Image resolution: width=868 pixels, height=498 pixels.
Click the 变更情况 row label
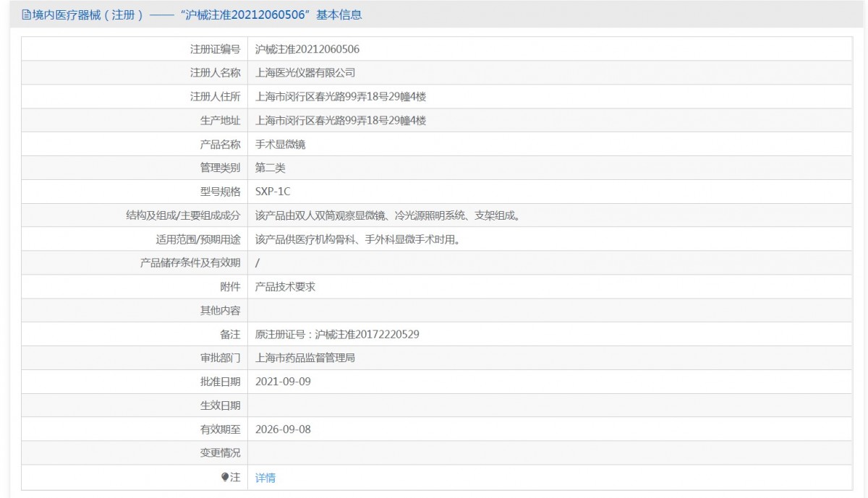pos(220,453)
